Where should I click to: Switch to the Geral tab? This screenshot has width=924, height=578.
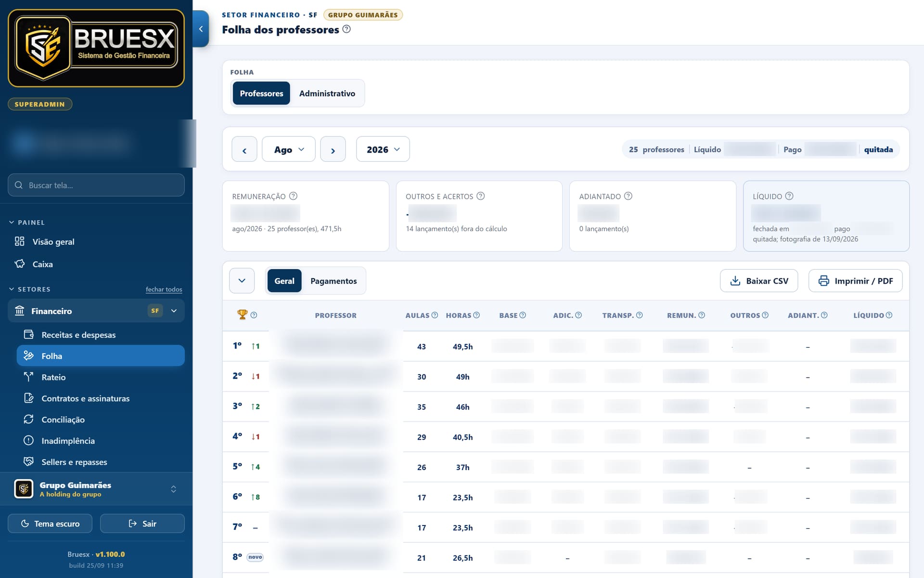click(x=284, y=281)
